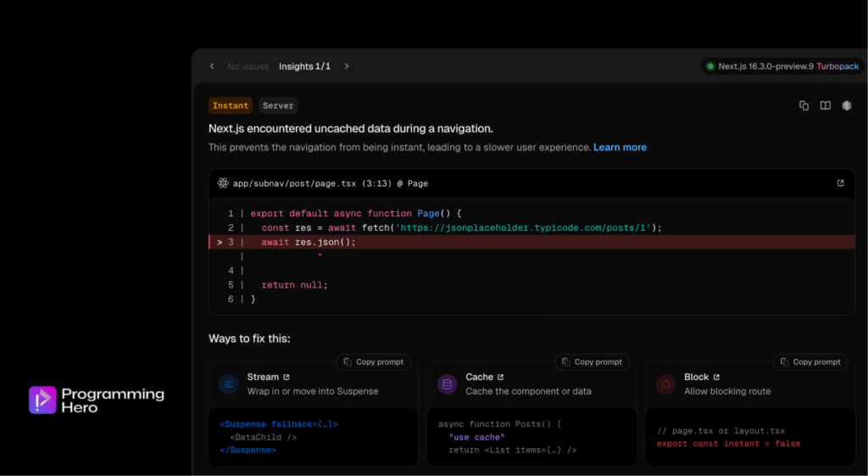
Task: Copy prompt for the Stream fix
Action: tap(374, 361)
